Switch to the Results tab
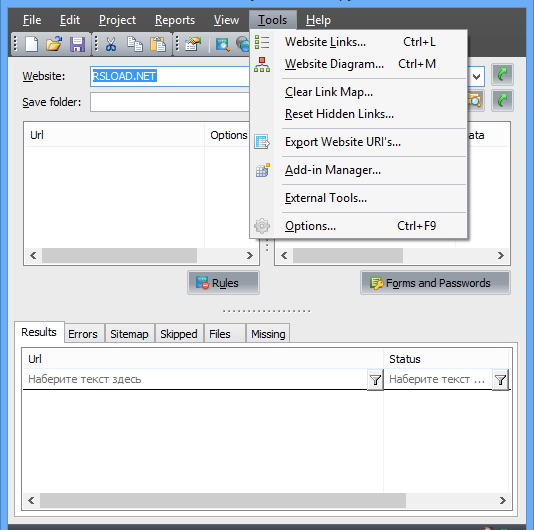This screenshot has height=530, width=534. 39,332
